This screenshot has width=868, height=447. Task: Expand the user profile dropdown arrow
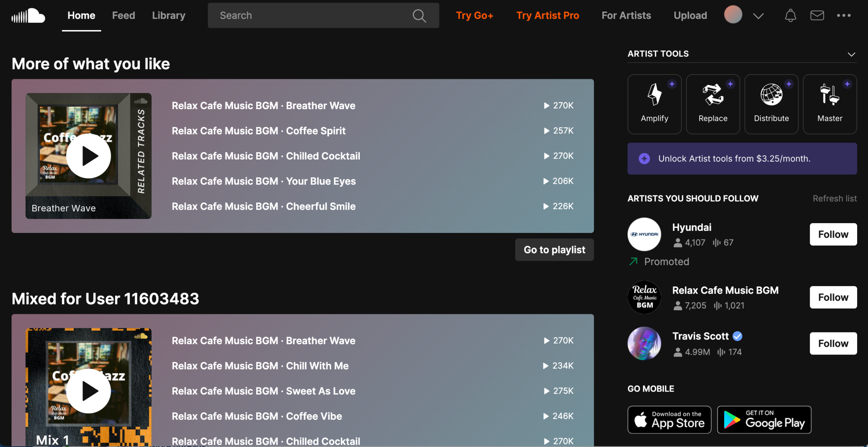point(758,16)
